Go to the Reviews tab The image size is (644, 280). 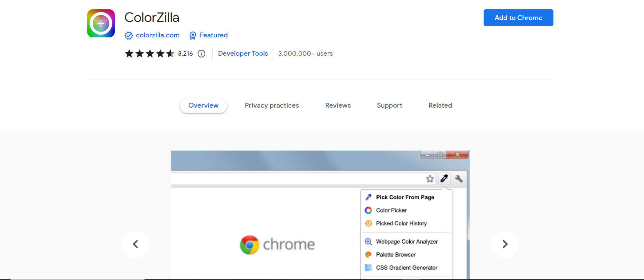click(338, 106)
